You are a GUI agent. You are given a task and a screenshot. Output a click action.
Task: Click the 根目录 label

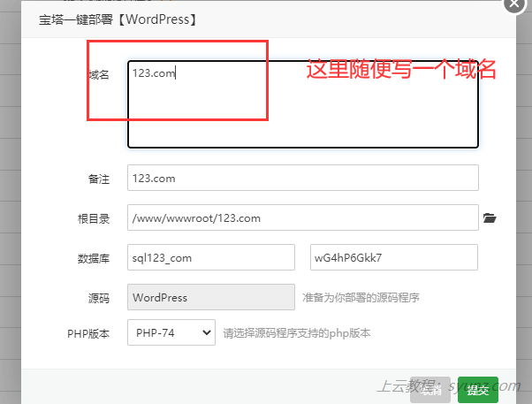tap(94, 218)
